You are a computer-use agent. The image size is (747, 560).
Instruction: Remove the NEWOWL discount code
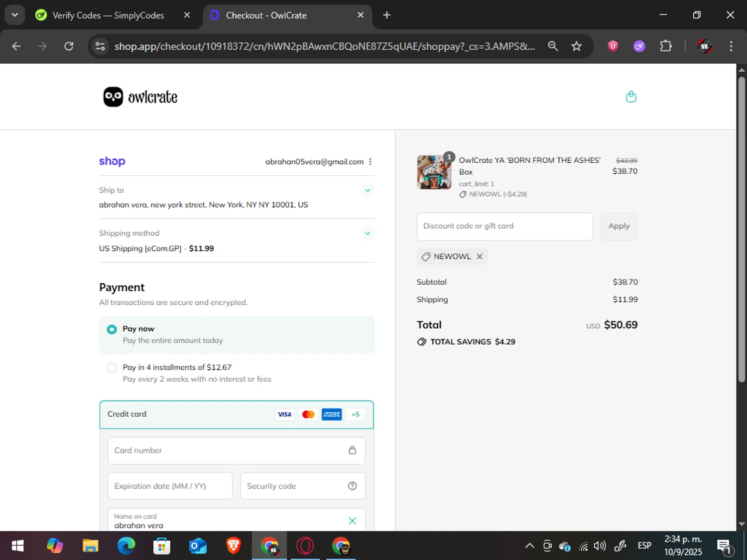[480, 256]
